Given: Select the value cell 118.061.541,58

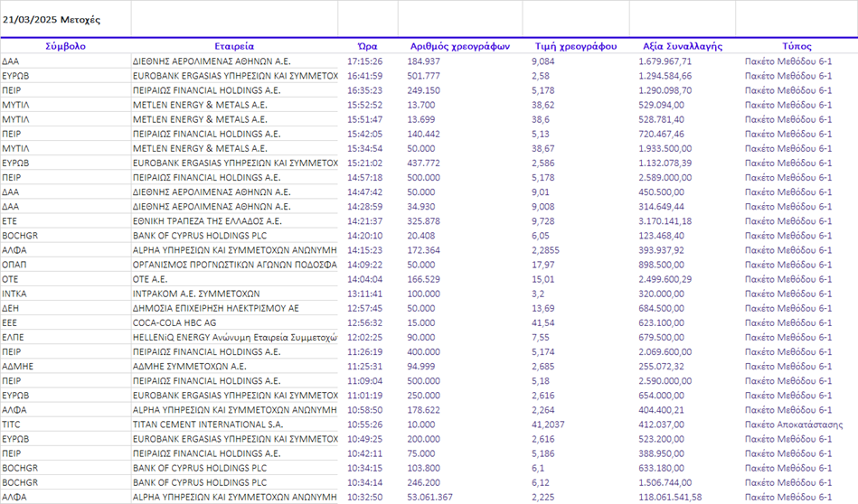Looking at the screenshot, I should pyautogui.click(x=670, y=497).
